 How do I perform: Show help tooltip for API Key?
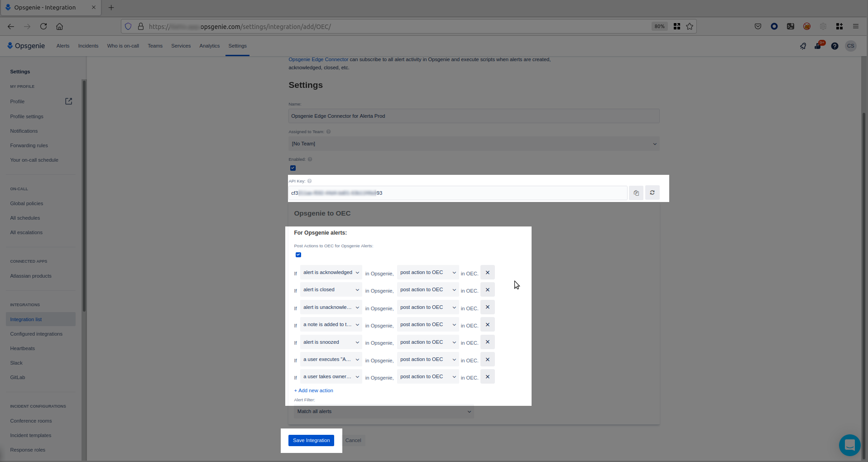(310, 181)
